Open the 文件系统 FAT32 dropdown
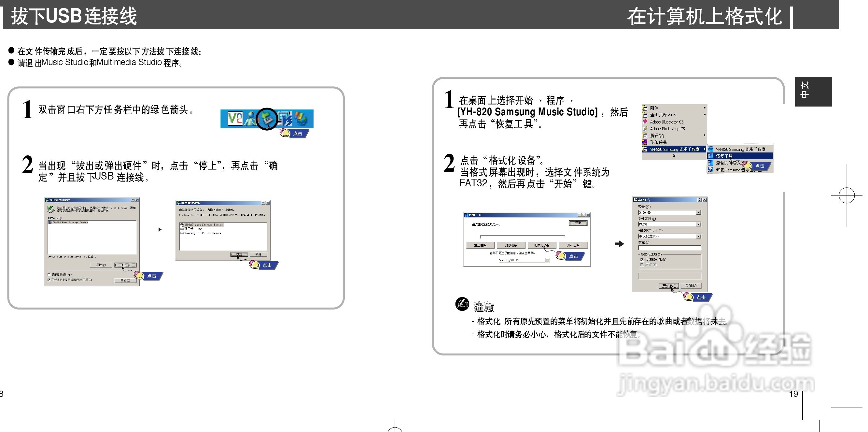The width and height of the screenshot is (868, 432). click(698, 224)
